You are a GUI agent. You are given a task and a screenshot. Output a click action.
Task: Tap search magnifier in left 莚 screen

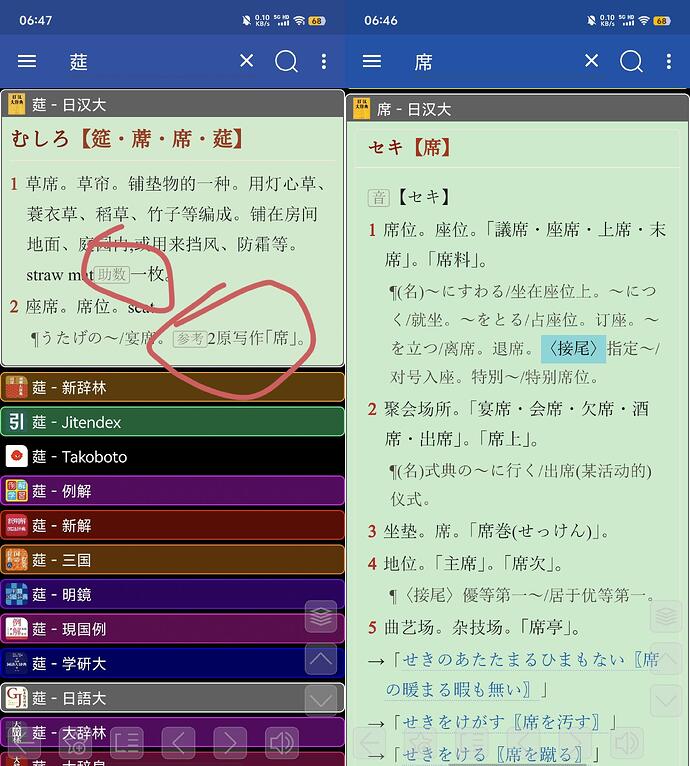click(286, 62)
